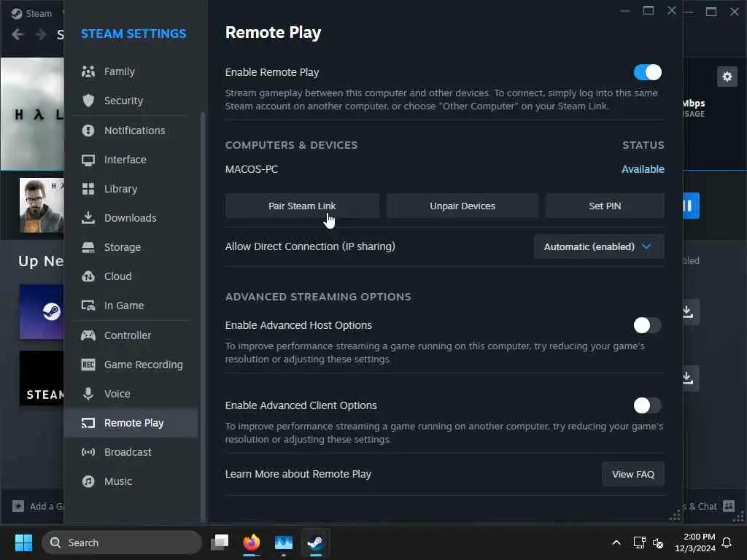This screenshot has height=560, width=747.
Task: Go to Notifications settings
Action: (x=131, y=131)
